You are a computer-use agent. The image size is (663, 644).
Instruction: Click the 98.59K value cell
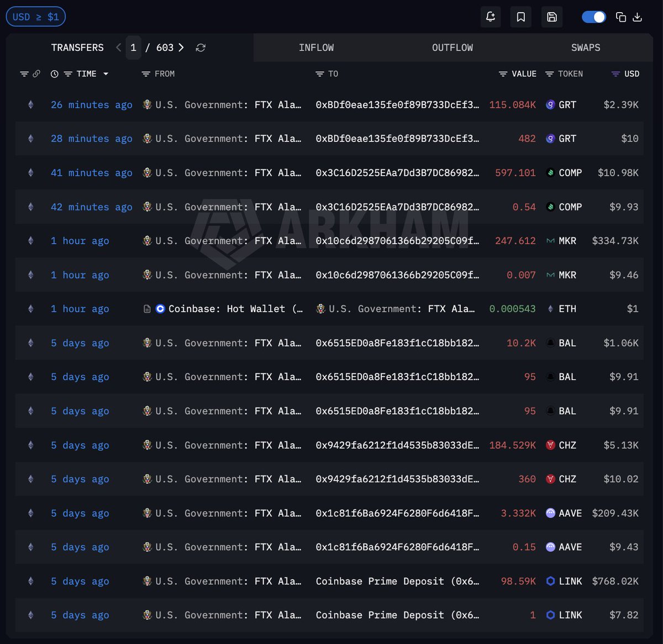pos(518,581)
